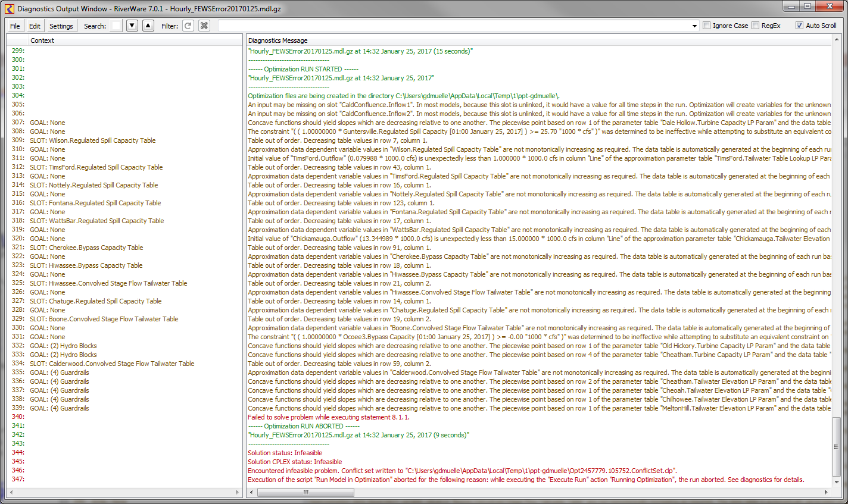
Task: Click the vertical scrollbar thumb in message pane
Action: [836, 447]
